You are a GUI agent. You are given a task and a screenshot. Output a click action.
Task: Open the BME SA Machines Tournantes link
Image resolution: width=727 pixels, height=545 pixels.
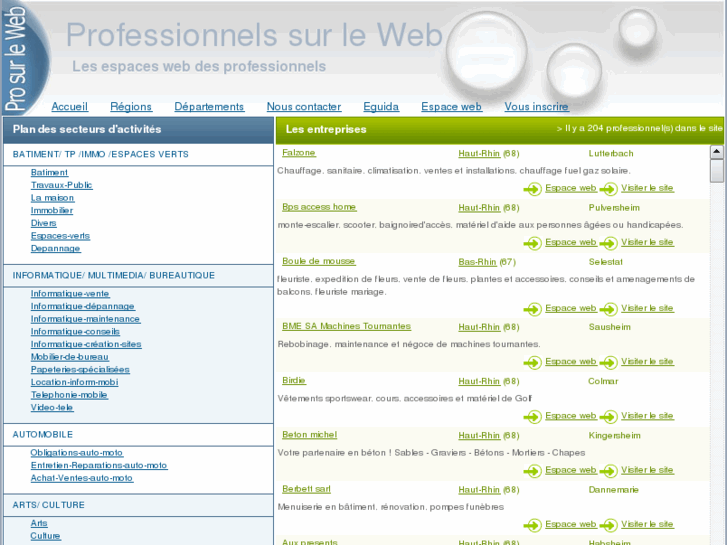pos(347,327)
